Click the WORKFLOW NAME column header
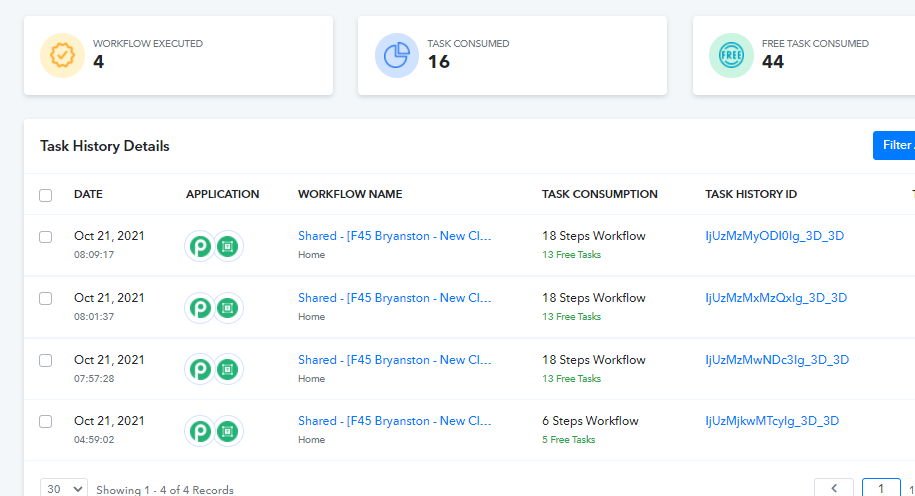The height and width of the screenshot is (496, 915). pos(350,194)
